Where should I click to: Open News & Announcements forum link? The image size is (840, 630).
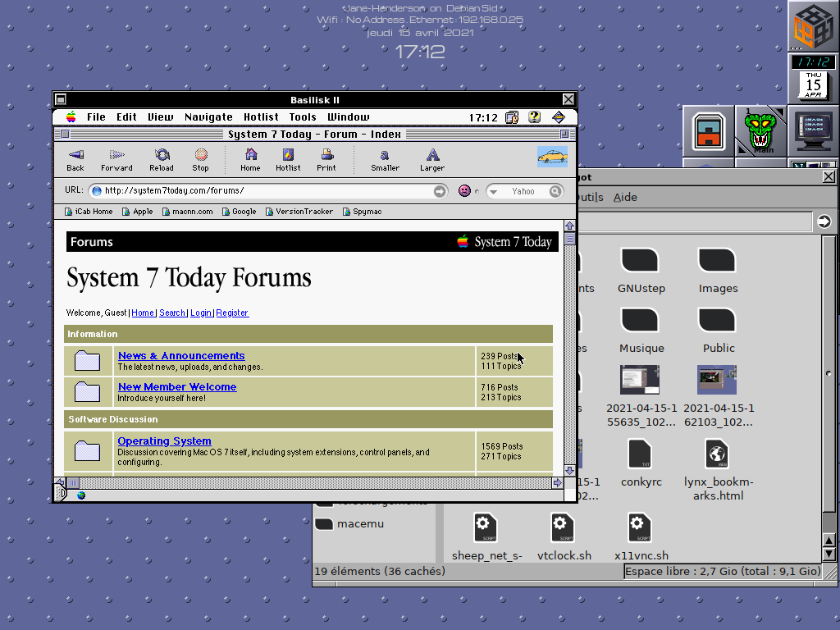tap(181, 356)
